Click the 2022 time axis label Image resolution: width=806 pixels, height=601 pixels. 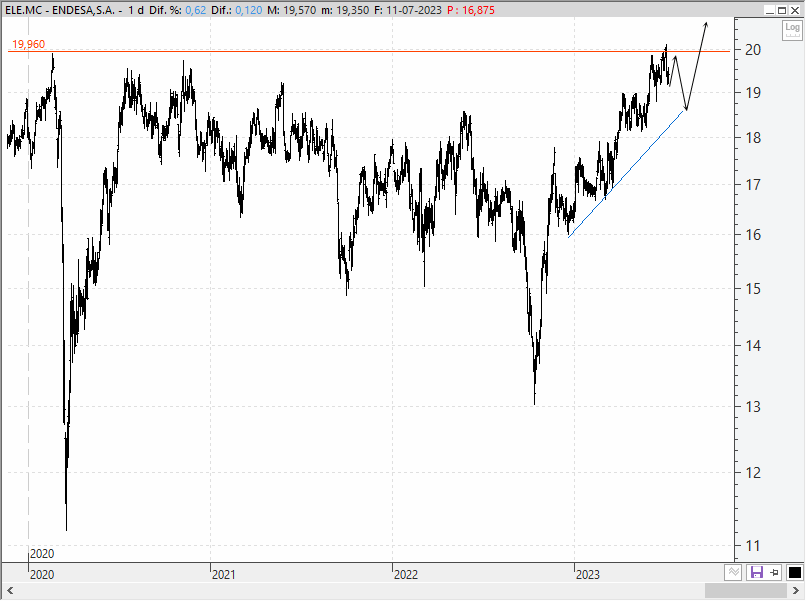(406, 574)
